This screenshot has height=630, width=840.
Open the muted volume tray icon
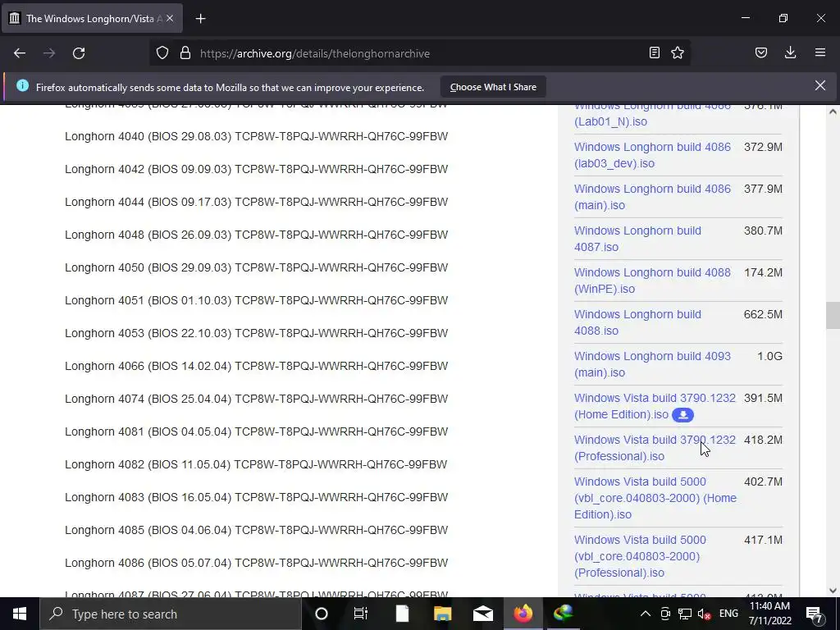[705, 614]
